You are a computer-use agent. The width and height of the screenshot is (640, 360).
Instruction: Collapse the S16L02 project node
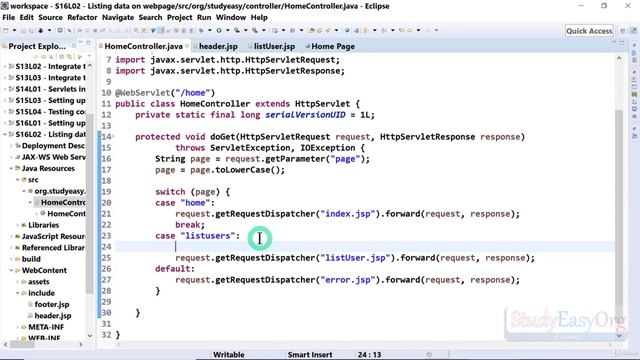coord(4,134)
